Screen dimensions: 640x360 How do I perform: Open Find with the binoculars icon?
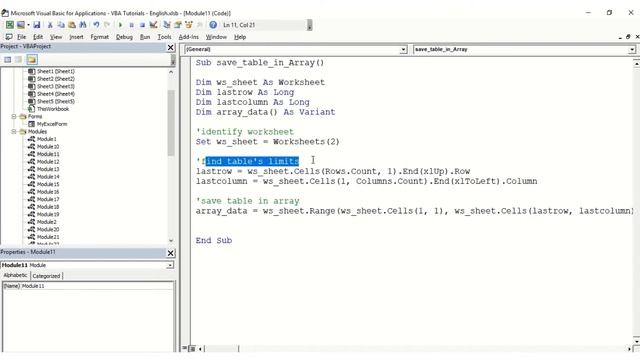pos(83,25)
